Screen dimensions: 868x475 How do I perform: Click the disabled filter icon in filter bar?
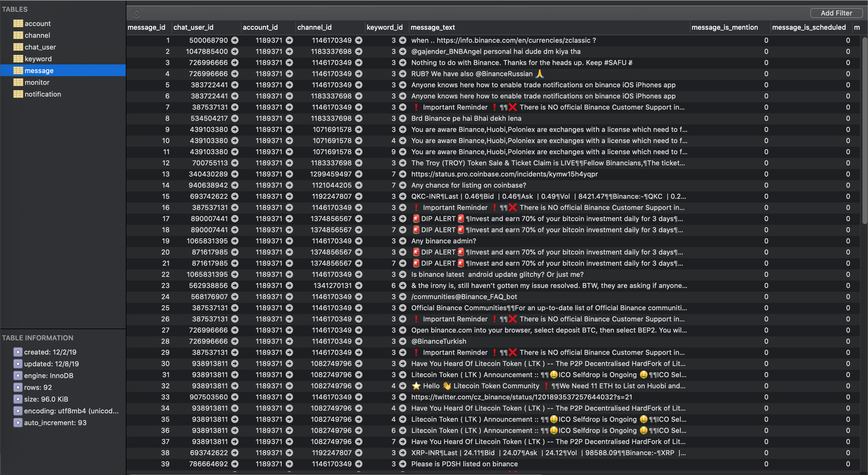136,14
